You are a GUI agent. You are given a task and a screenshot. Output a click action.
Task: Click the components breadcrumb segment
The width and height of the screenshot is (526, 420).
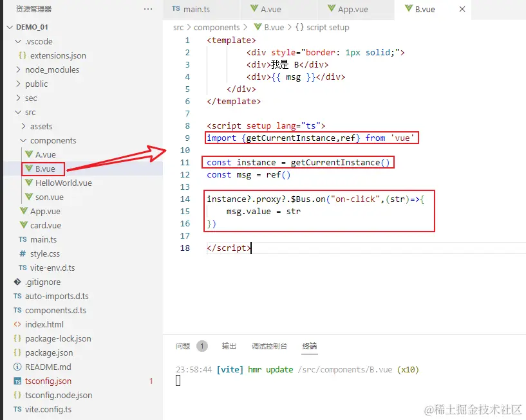pyautogui.click(x=217, y=27)
